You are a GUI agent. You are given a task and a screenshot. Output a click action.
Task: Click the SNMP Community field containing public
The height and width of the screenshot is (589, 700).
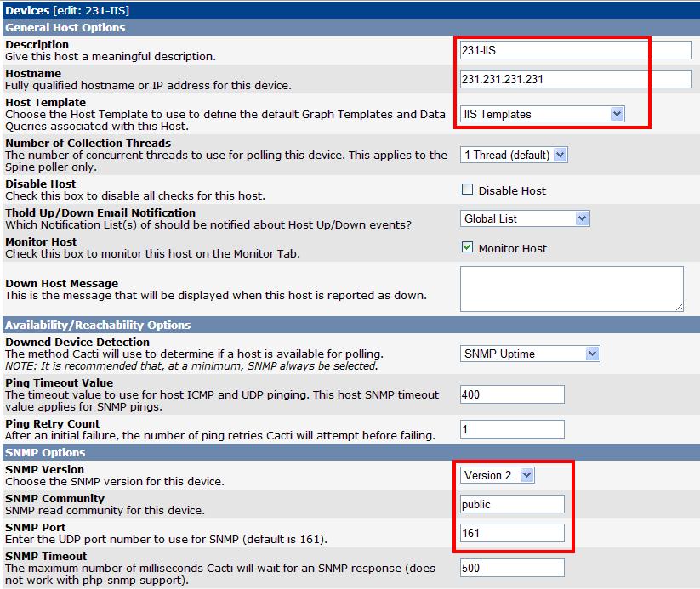(x=512, y=504)
